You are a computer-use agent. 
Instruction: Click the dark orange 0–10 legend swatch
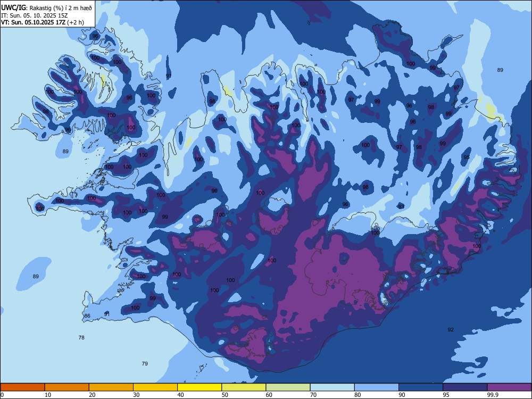click(22, 387)
